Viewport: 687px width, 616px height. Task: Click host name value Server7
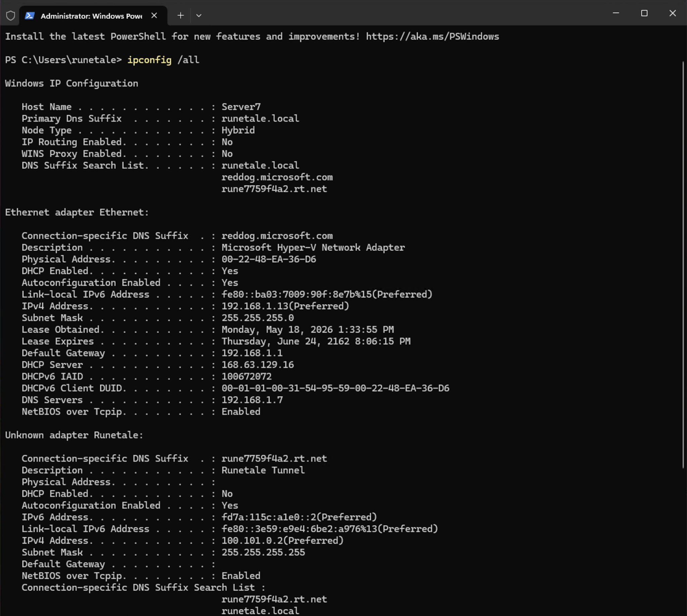click(x=241, y=107)
